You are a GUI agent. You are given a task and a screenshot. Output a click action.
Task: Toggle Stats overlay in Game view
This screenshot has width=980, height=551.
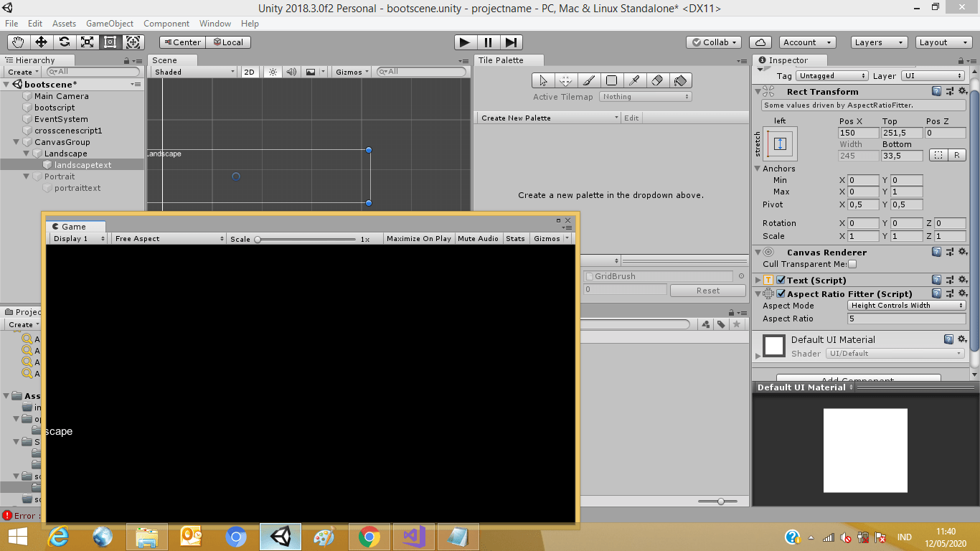point(515,239)
